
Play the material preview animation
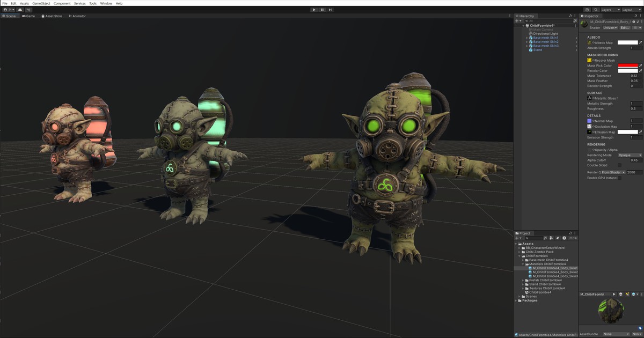[x=614, y=294]
